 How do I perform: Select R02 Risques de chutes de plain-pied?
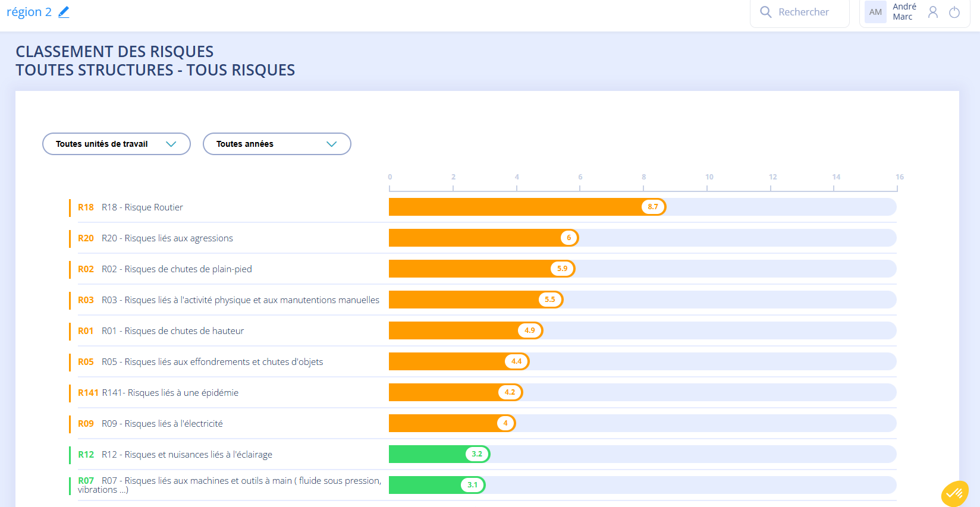click(483, 269)
